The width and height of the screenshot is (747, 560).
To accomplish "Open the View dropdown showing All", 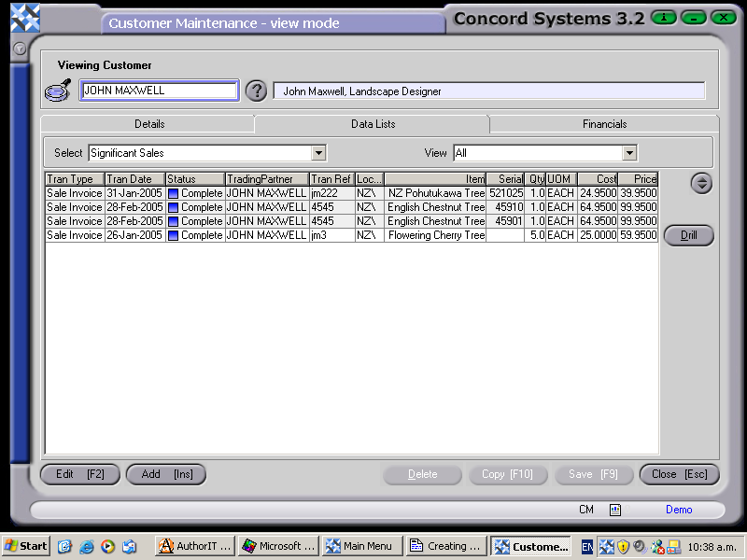I will click(630, 152).
